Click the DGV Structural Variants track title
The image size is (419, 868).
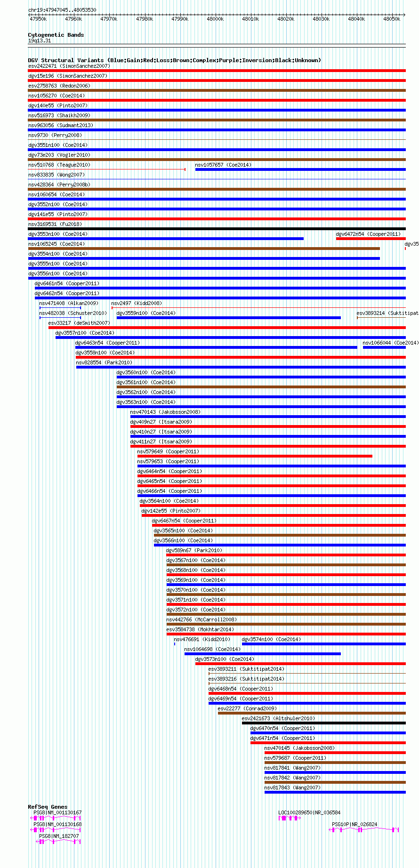coord(175,60)
